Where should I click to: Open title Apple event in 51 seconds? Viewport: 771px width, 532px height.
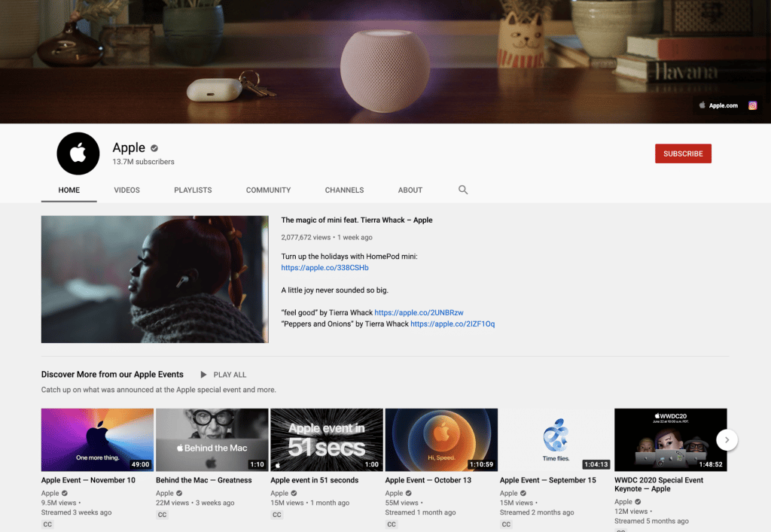(314, 480)
